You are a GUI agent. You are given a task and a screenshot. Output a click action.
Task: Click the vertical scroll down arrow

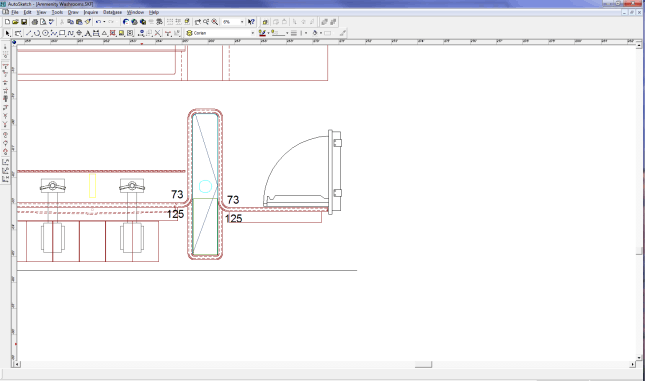click(x=639, y=358)
